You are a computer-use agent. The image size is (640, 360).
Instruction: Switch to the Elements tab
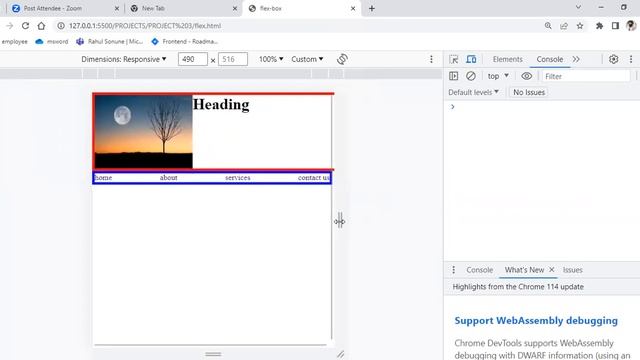pyautogui.click(x=507, y=59)
